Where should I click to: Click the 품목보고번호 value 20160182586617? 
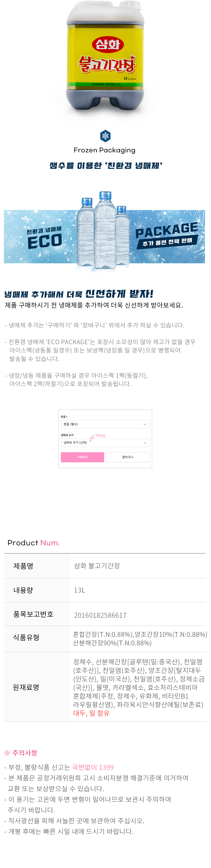pos(100,615)
